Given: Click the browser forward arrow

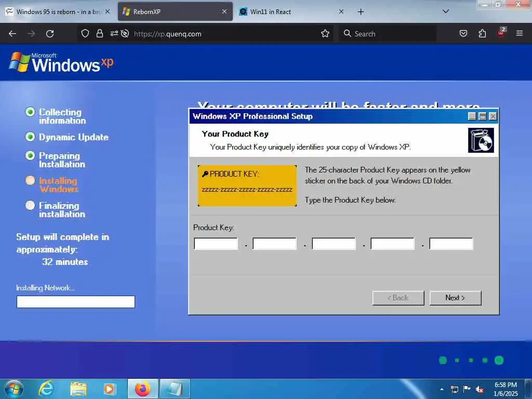Looking at the screenshot, I should (x=31, y=34).
